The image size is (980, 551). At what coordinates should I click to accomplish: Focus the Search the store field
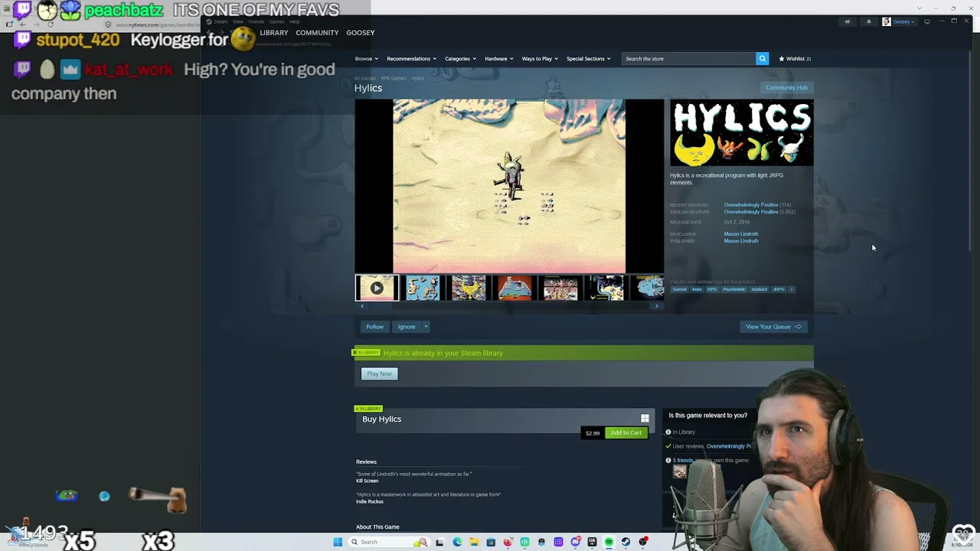tap(688, 58)
